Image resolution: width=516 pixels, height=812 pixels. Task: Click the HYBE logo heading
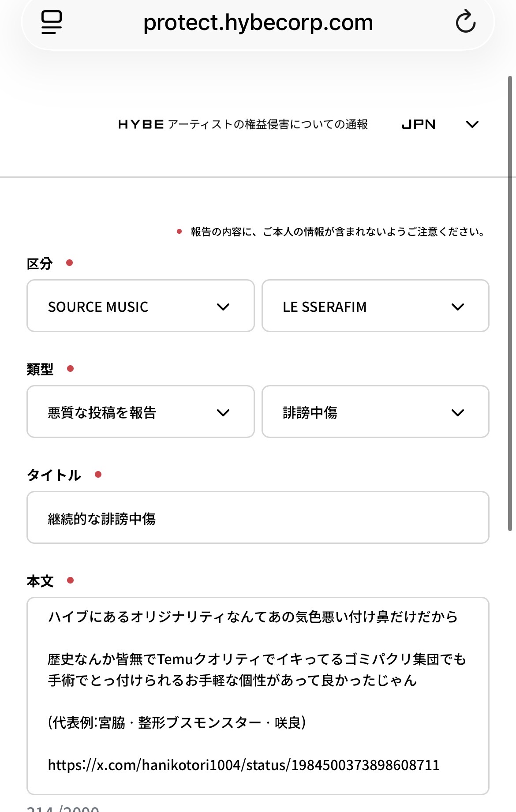click(x=141, y=125)
